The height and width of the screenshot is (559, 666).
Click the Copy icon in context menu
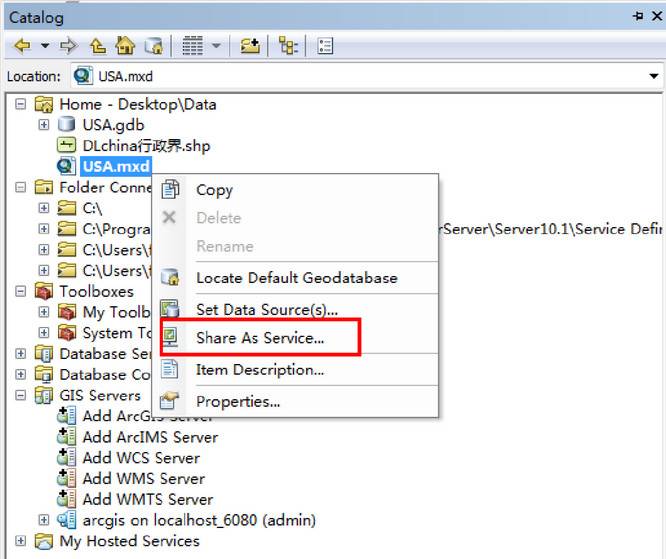(170, 189)
